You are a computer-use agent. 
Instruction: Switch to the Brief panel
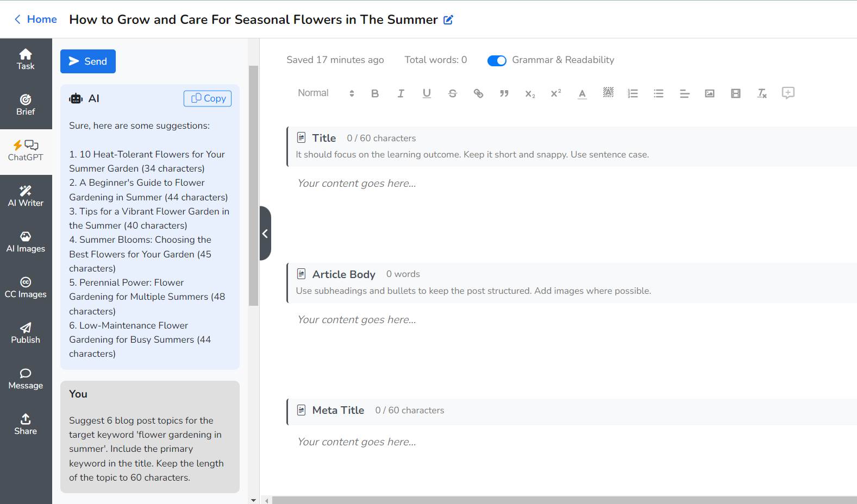pyautogui.click(x=26, y=104)
